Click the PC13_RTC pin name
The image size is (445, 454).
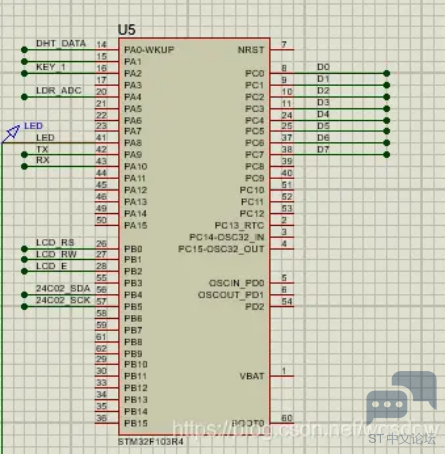point(239,226)
